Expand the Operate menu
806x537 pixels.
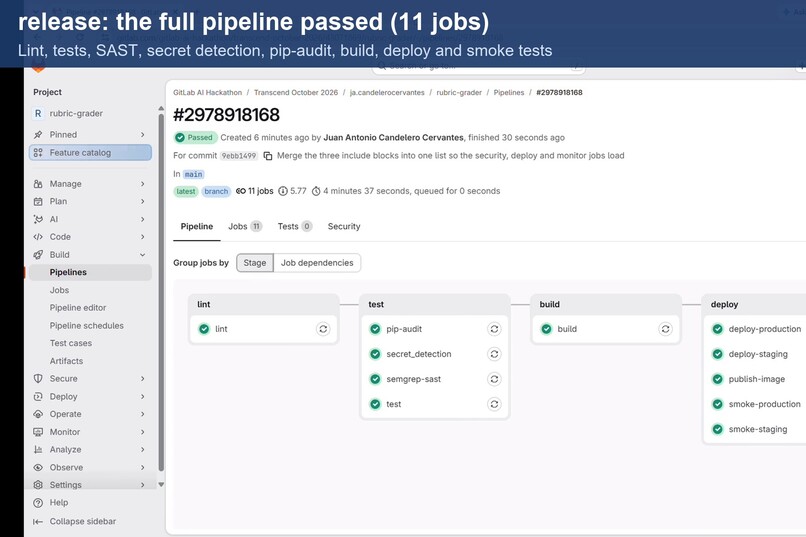(143, 414)
